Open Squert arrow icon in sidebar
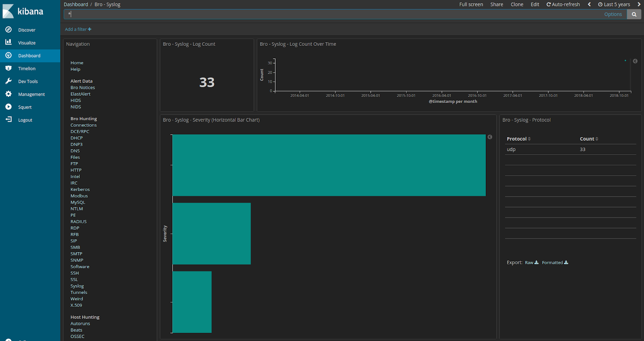 pyautogui.click(x=8, y=107)
